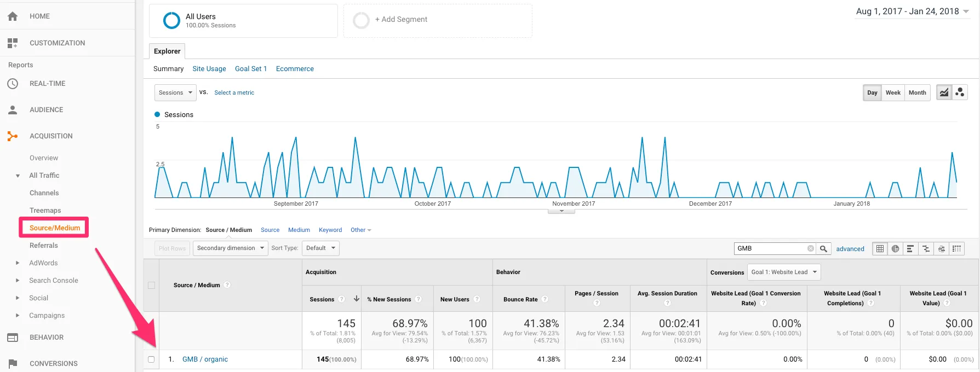Viewport: 980px width, 372px height.
Task: Open the Ecommerce tab
Action: (295, 68)
